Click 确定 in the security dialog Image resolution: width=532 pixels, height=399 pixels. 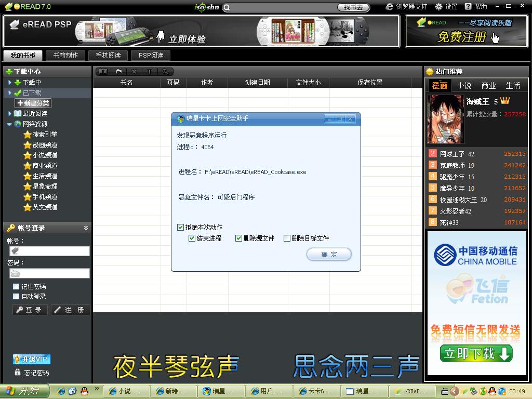pos(329,255)
